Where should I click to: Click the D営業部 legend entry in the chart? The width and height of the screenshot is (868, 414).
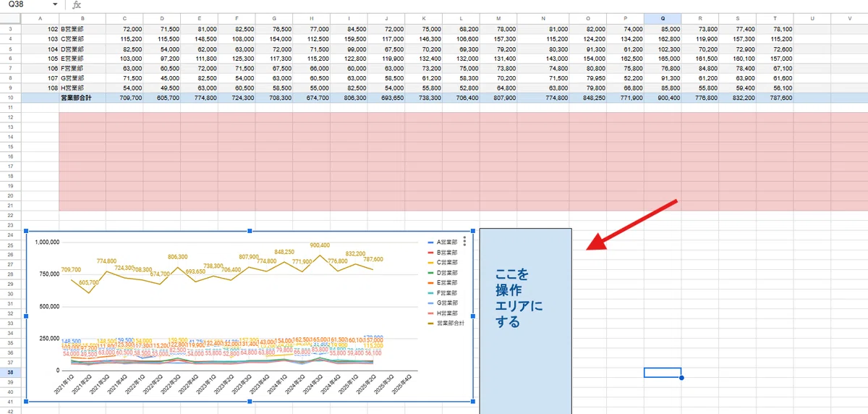(x=443, y=273)
